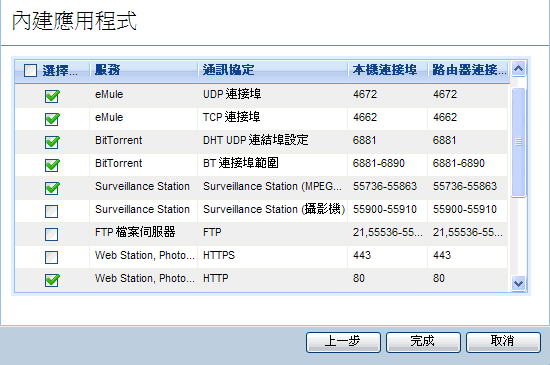This screenshot has height=365, width=550.
Task: Check the HTTPS 443 row checkbox
Action: point(52,257)
